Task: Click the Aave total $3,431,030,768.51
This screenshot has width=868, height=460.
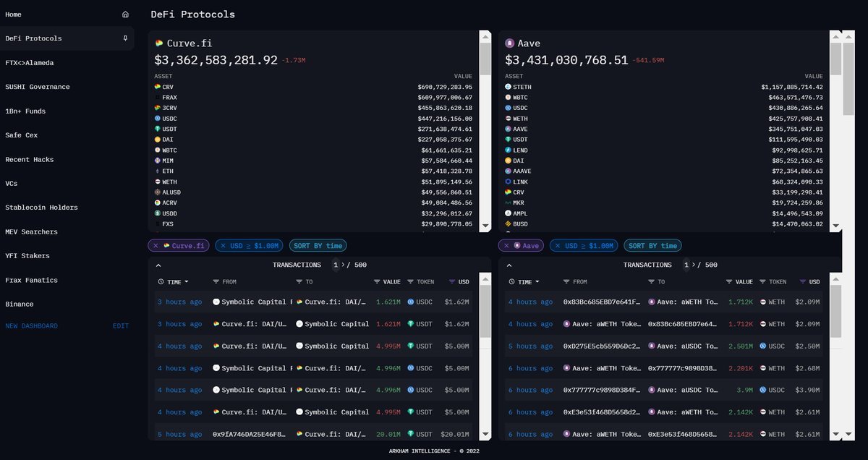Action: [566, 61]
